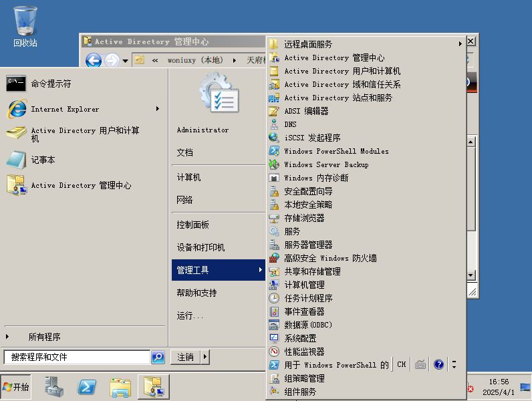This screenshot has width=532, height=401.
Task: Click the 本地安全策略 icon
Action: 274,205
